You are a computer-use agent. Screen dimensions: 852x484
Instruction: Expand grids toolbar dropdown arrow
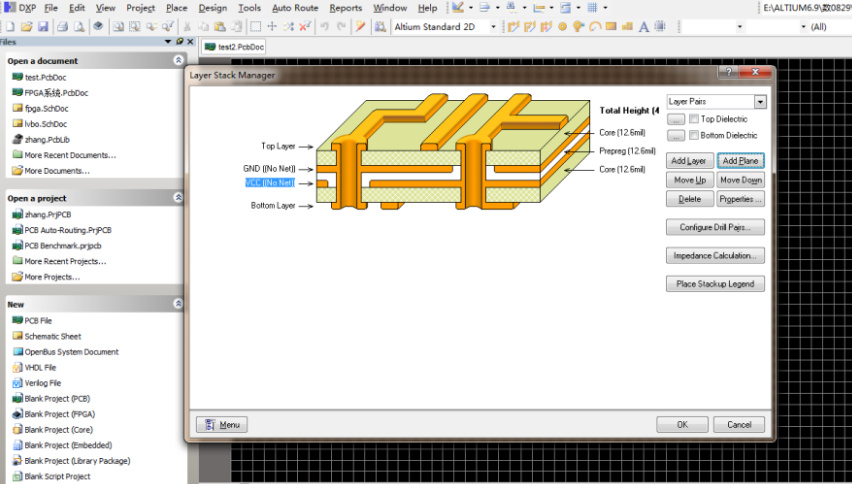coord(605,8)
